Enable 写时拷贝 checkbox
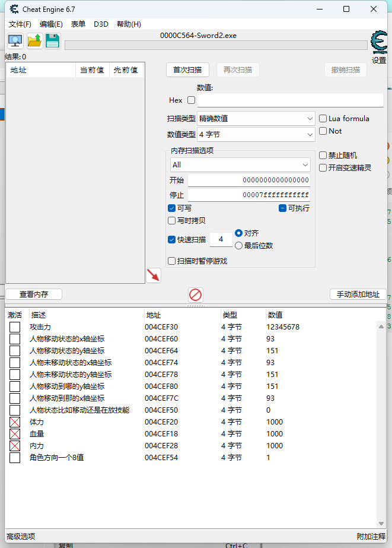The image size is (392, 548). tap(171, 221)
